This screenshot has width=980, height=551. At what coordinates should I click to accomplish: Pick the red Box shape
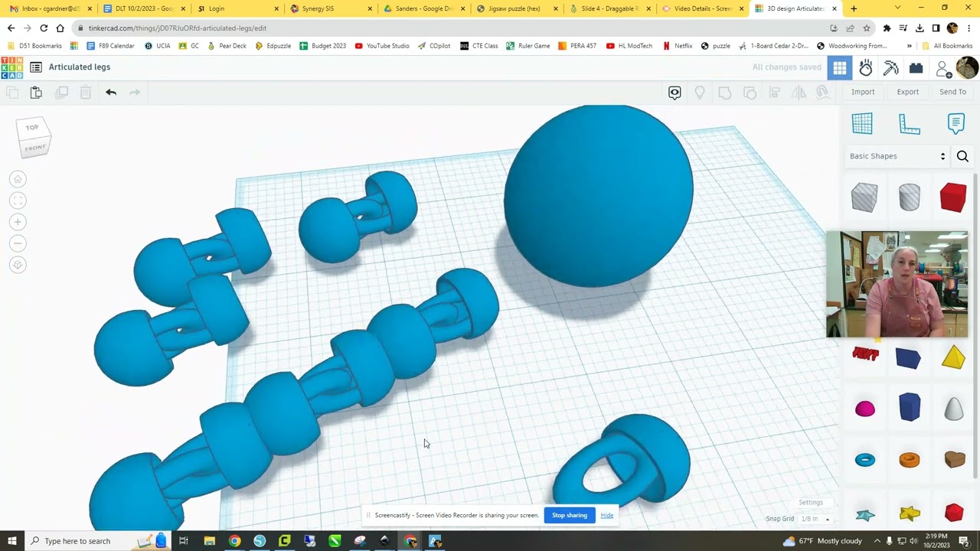tap(953, 197)
